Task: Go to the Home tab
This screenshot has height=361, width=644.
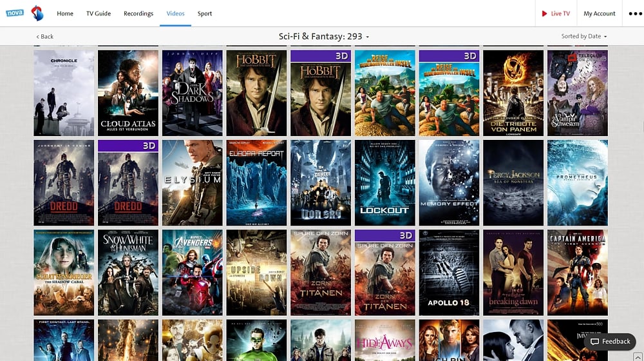Action: coord(65,14)
